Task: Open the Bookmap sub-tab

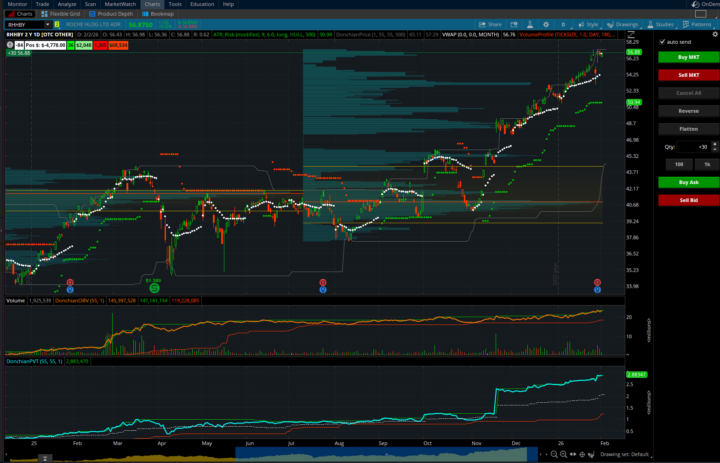Action: (158, 14)
